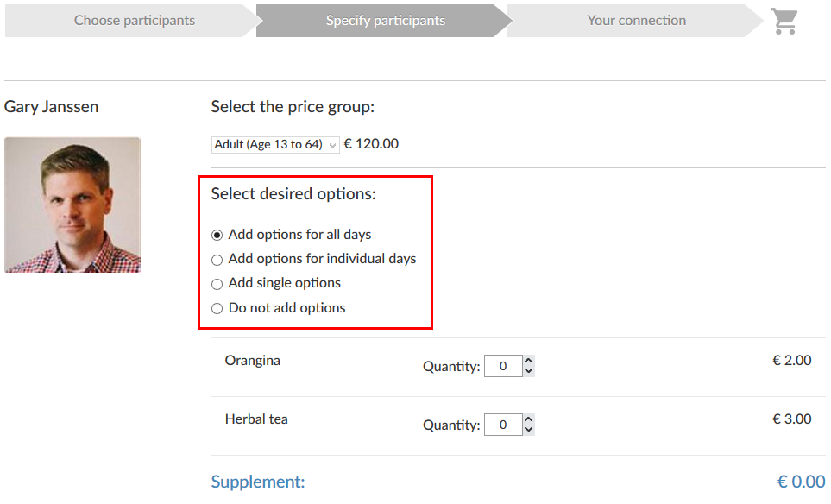
Task: Click Gary Janssen's profile photo
Action: point(72,205)
